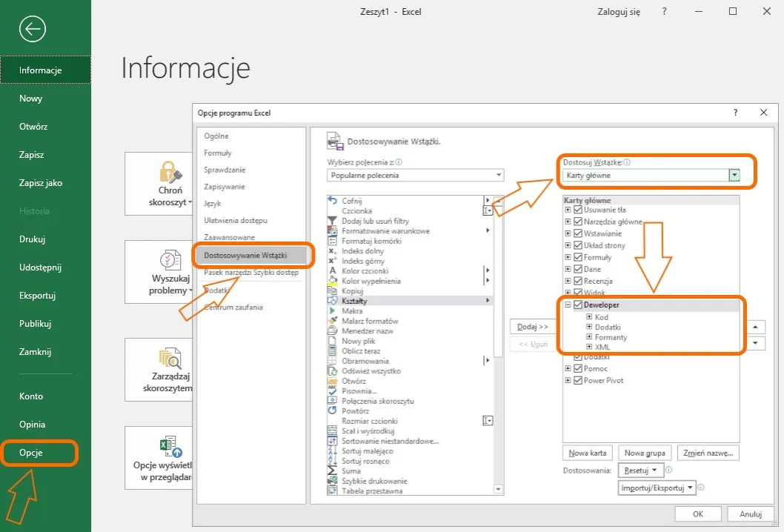784x532 pixels.
Task: Click the back arrow in backstage view
Action: pos(33,29)
